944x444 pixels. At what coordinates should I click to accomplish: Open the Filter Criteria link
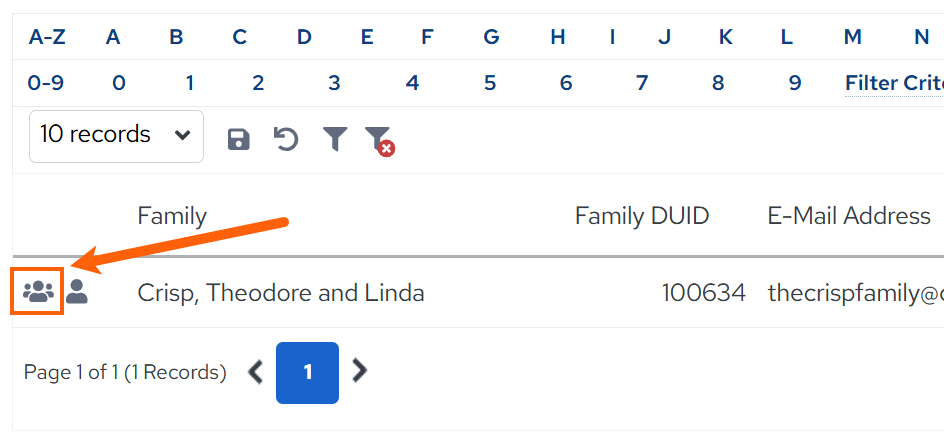pyautogui.click(x=894, y=83)
